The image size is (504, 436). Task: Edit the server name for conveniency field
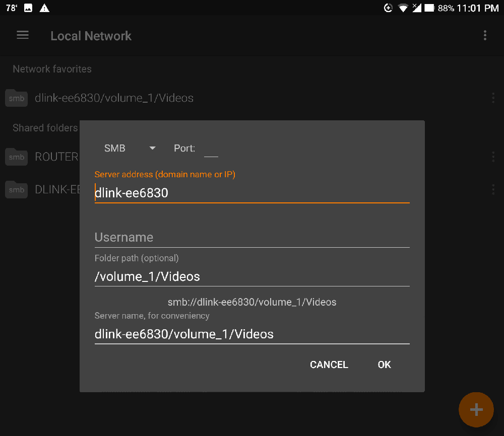click(252, 334)
